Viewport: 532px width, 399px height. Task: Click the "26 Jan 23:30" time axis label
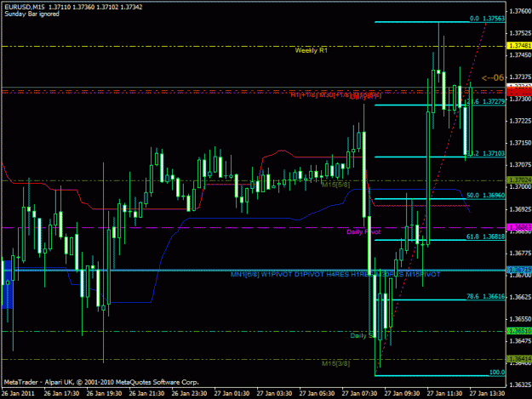click(x=189, y=394)
